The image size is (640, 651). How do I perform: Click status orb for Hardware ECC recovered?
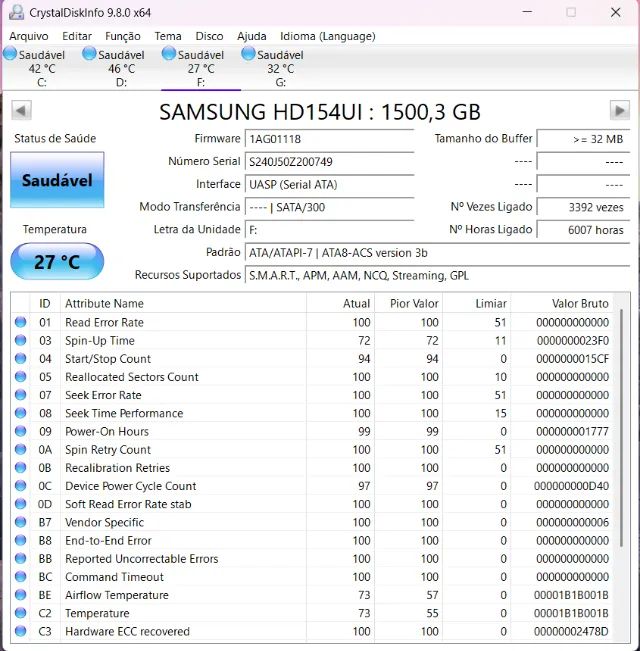tap(20, 631)
